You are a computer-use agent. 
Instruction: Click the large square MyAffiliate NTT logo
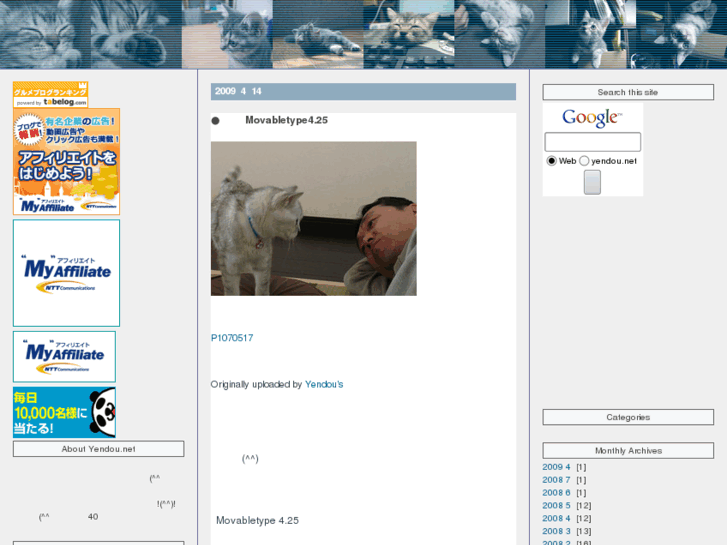pos(66,273)
